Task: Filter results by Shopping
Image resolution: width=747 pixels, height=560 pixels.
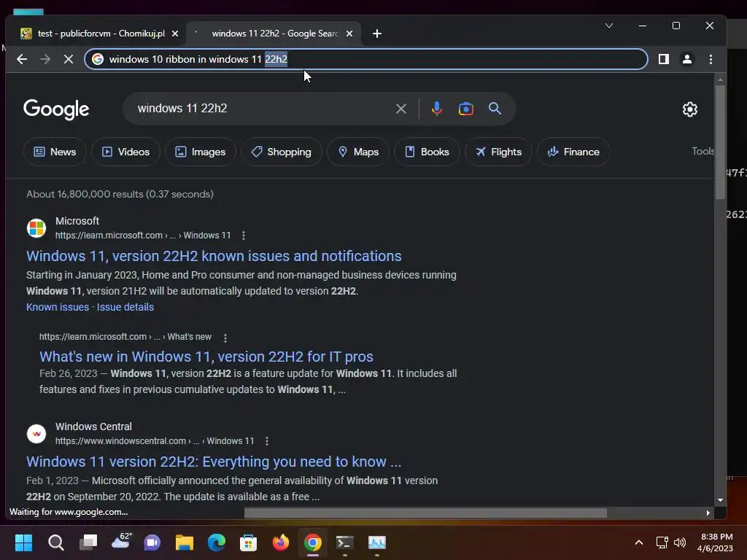Action: click(x=282, y=152)
